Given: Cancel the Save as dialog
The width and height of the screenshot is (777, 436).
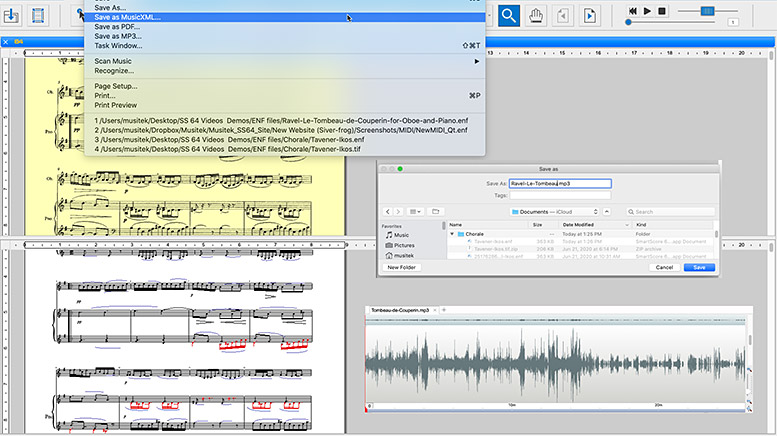Looking at the screenshot, I should [664, 267].
